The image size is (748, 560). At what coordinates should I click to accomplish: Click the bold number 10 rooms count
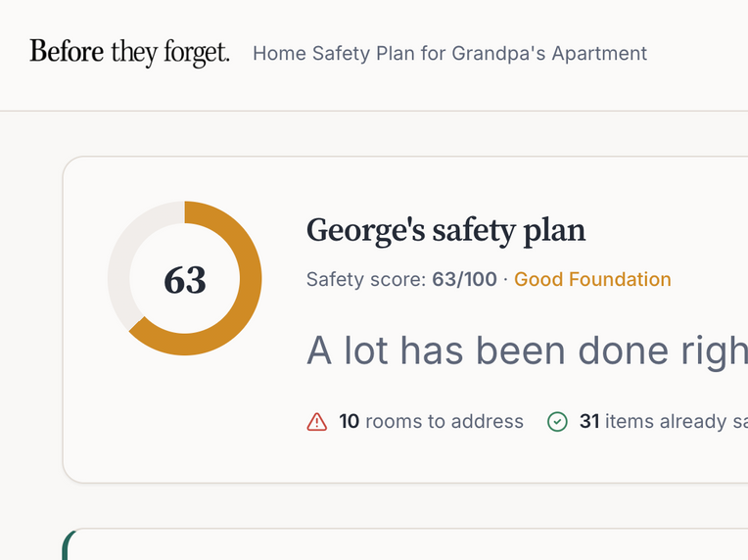350,422
